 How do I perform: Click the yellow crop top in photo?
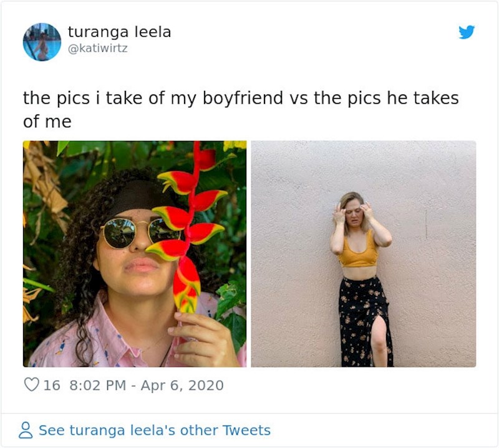click(x=359, y=251)
